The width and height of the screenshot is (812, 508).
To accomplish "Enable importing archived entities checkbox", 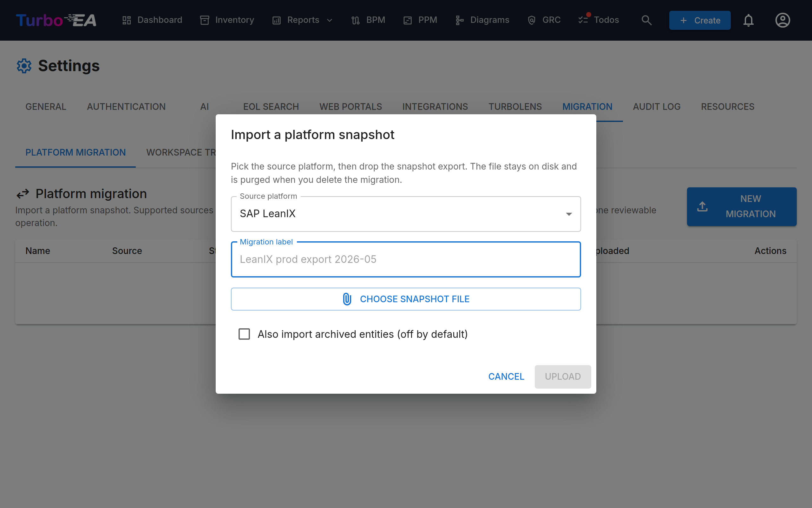I will point(244,334).
